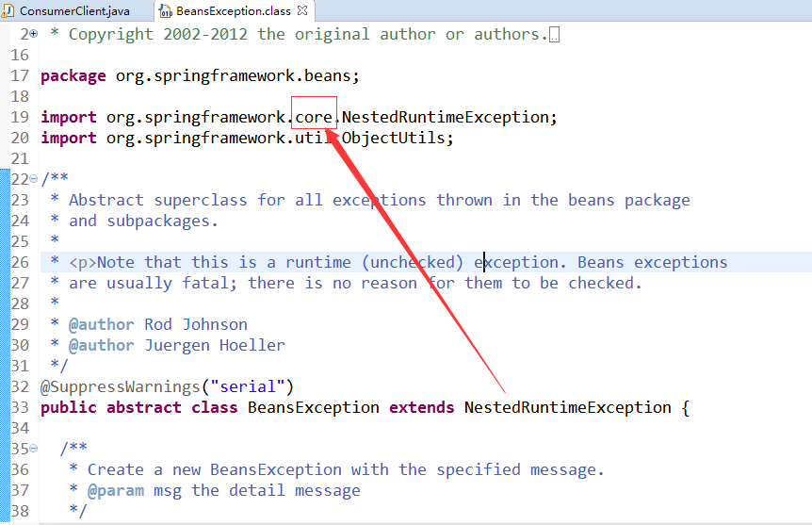Viewport: 812px width, 525px height.
Task: Select the BeansException.class tab
Action: click(x=234, y=11)
